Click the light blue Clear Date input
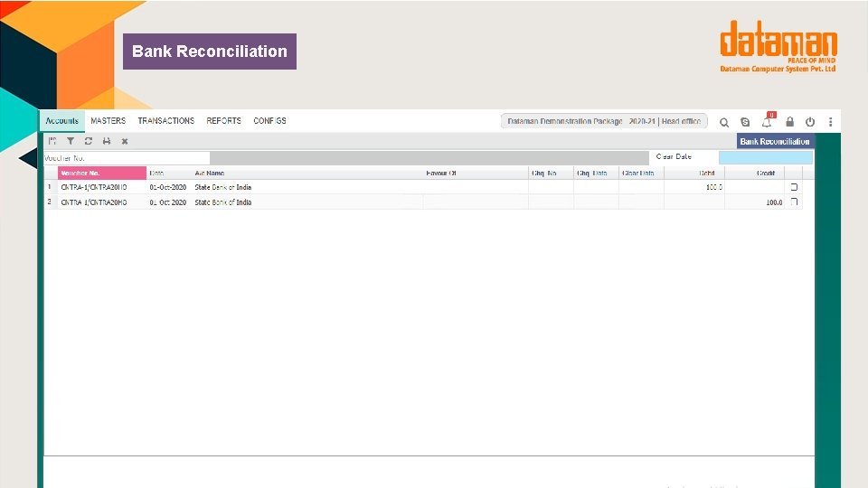This screenshot has width=868, height=488. coord(766,157)
